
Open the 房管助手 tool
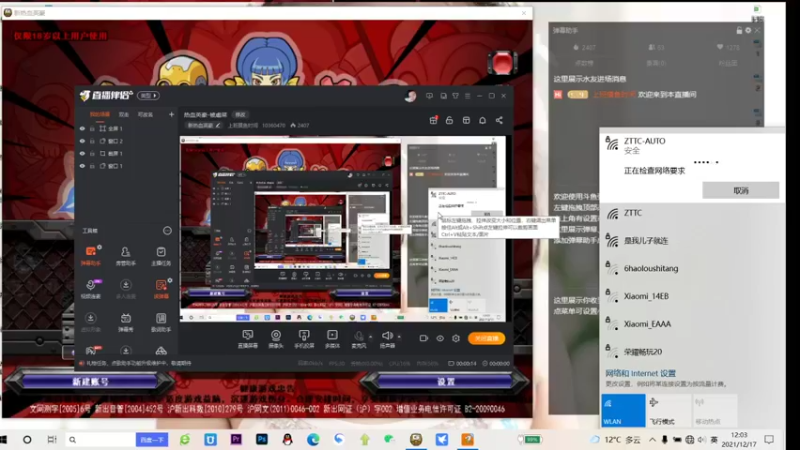click(x=126, y=255)
